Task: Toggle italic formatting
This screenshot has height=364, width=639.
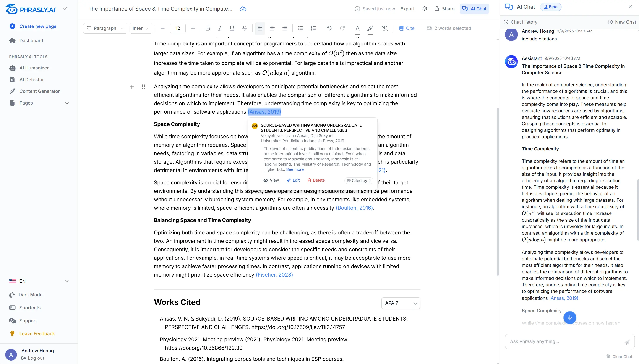Action: click(x=220, y=28)
